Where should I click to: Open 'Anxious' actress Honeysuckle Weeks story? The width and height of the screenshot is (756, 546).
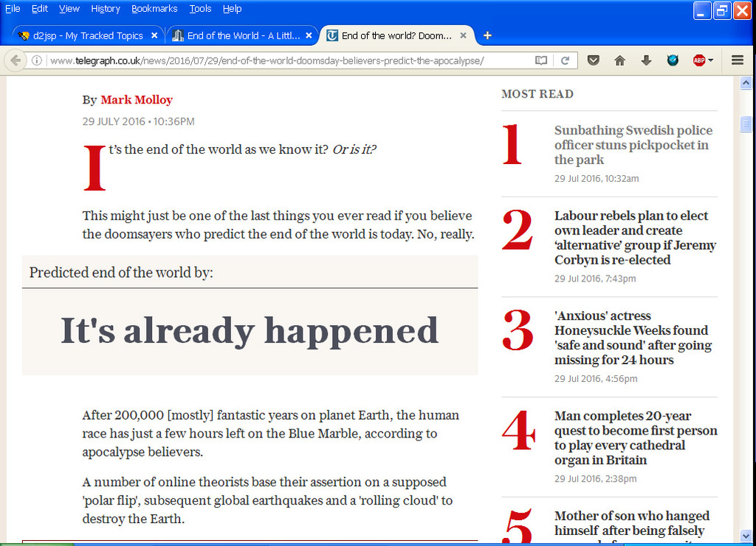(x=633, y=338)
